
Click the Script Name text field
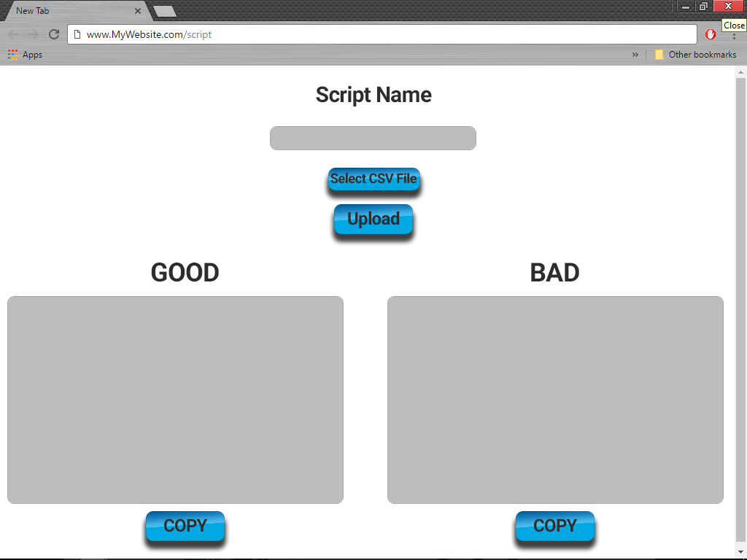(373, 138)
